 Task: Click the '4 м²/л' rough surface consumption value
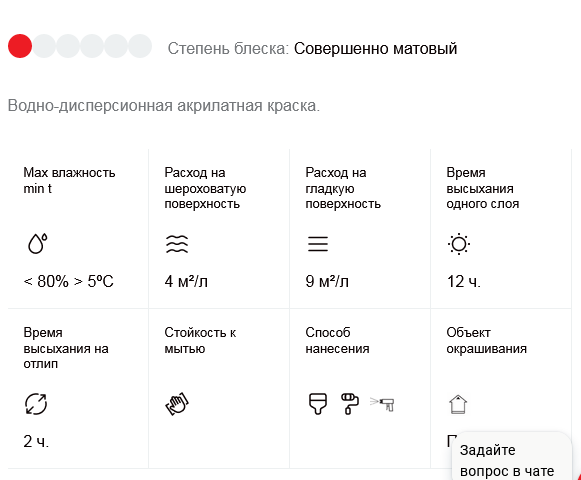pyautogui.click(x=186, y=282)
